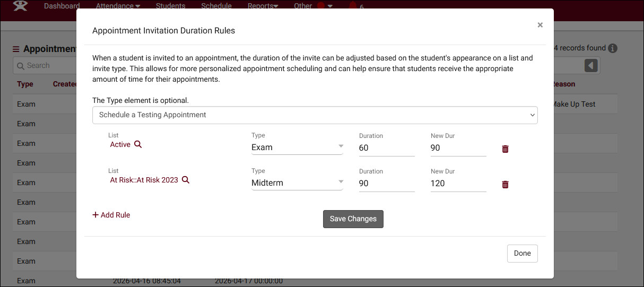Open the Exam type dropdown
This screenshot has height=287, width=644.
297,147
